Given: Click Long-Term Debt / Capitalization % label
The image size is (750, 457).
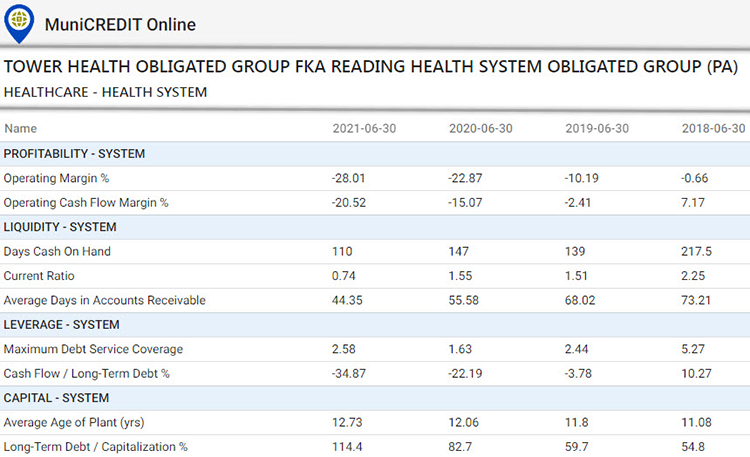Looking at the screenshot, I should pyautogui.click(x=96, y=446).
